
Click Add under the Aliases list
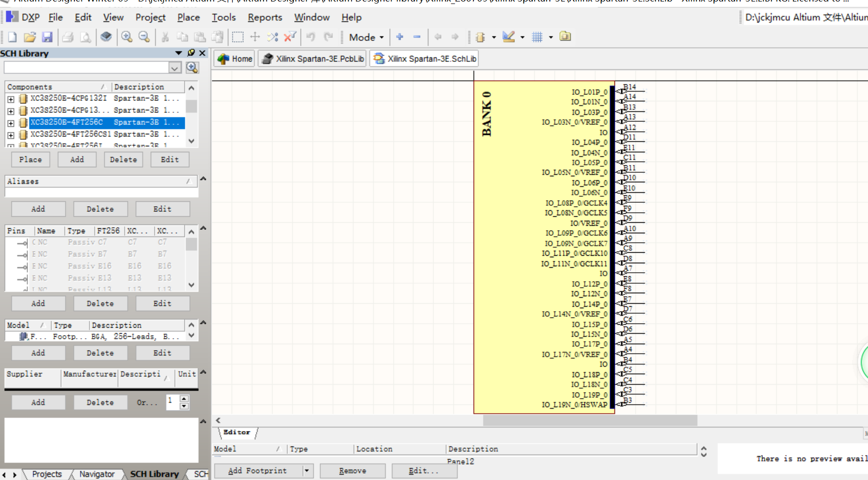[x=38, y=209]
